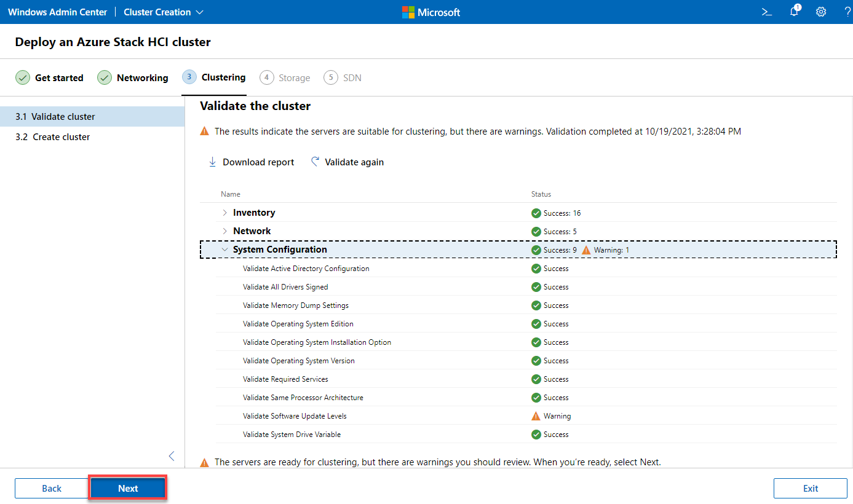Select Validate Operating System Edition row
Viewport: 853px width, 504px height.
coord(526,324)
